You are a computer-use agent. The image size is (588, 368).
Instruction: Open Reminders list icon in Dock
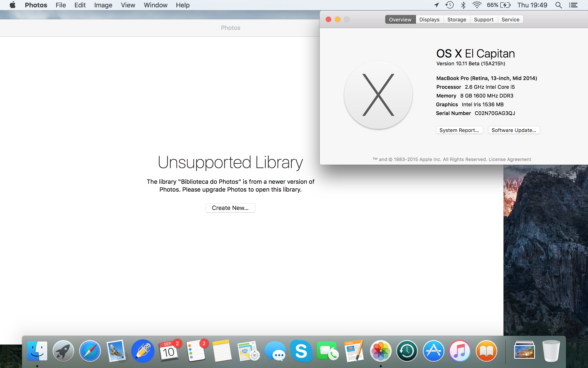[196, 351]
